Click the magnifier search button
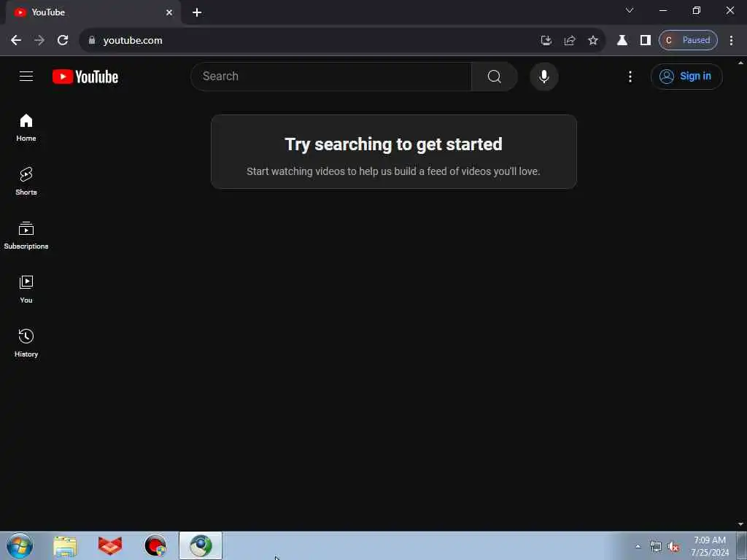Screen dimensions: 747x560 click(494, 76)
